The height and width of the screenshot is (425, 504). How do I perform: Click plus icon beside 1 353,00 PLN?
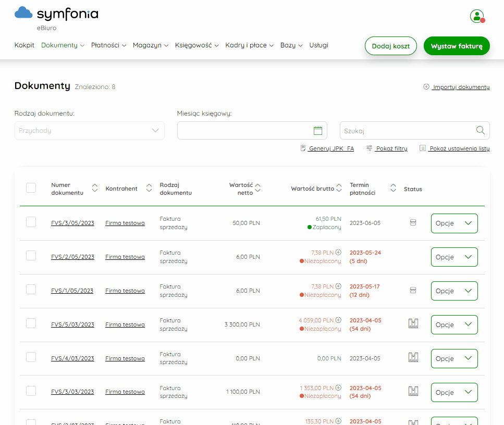point(338,387)
